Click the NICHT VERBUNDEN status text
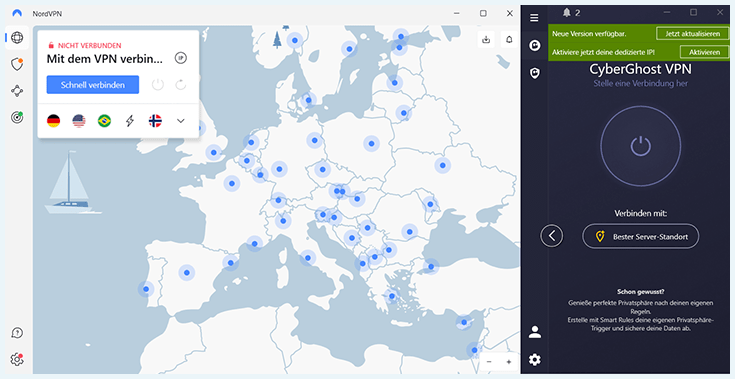This screenshot has height=379, width=735. 90,45
